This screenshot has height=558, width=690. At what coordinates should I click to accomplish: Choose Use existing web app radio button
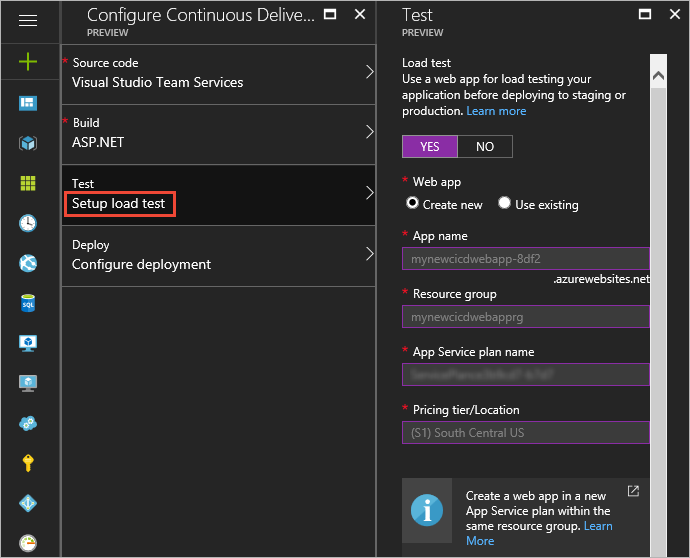[504, 203]
